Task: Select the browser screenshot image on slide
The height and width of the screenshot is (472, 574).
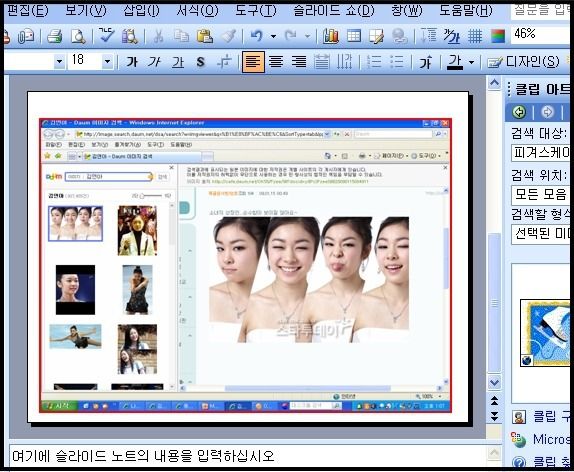Action: click(245, 265)
